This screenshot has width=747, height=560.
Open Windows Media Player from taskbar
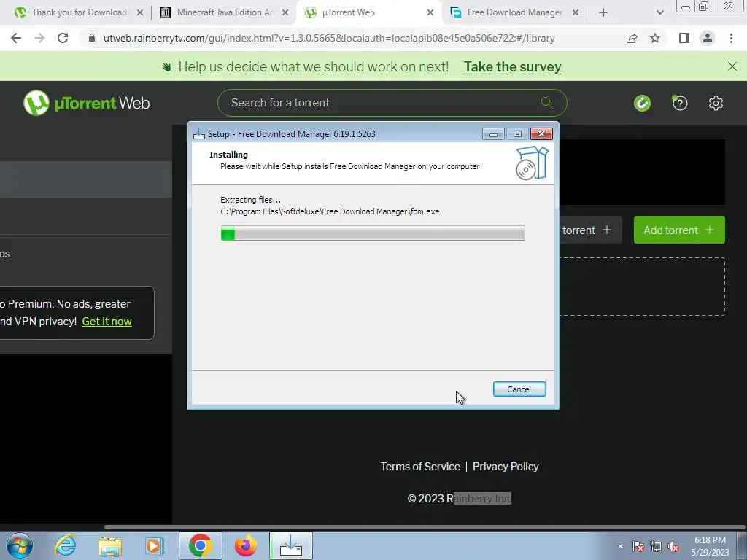155,545
